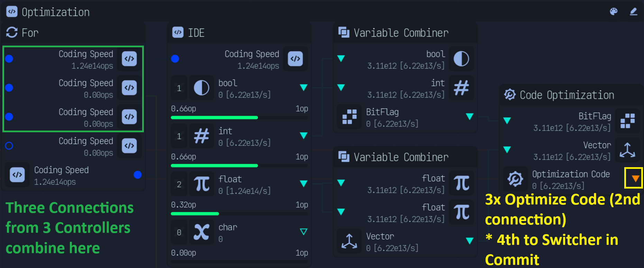644x268 pixels.
Task: Click the Optimization Code gear icon
Action: point(515,179)
